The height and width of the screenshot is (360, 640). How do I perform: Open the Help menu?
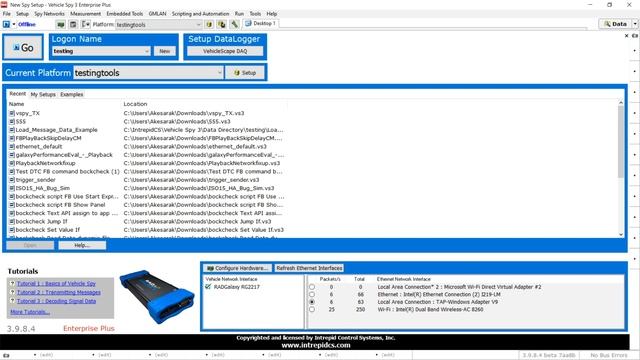coord(271,13)
